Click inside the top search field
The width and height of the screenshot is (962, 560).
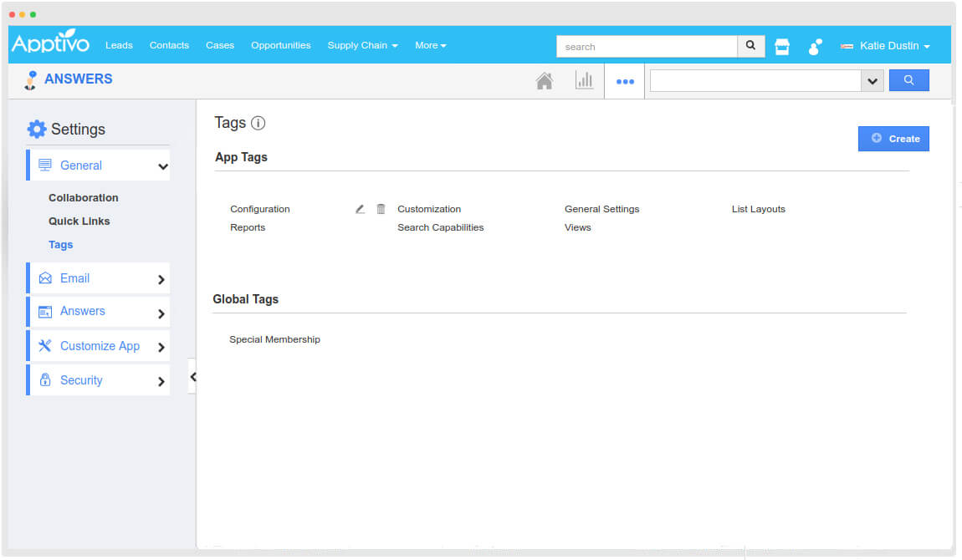tap(646, 46)
